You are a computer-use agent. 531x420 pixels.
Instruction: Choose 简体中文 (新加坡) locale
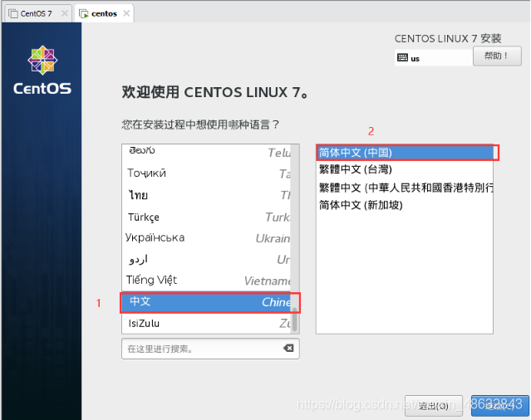[x=405, y=205]
